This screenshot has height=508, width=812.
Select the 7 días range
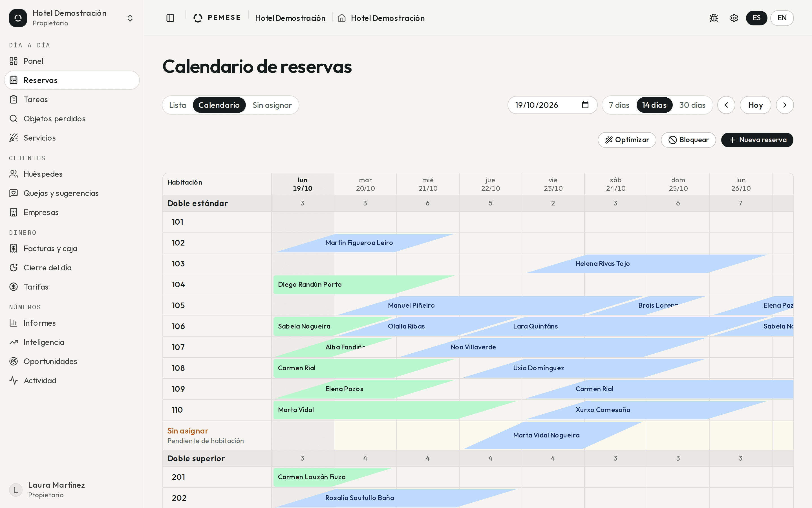click(x=619, y=105)
